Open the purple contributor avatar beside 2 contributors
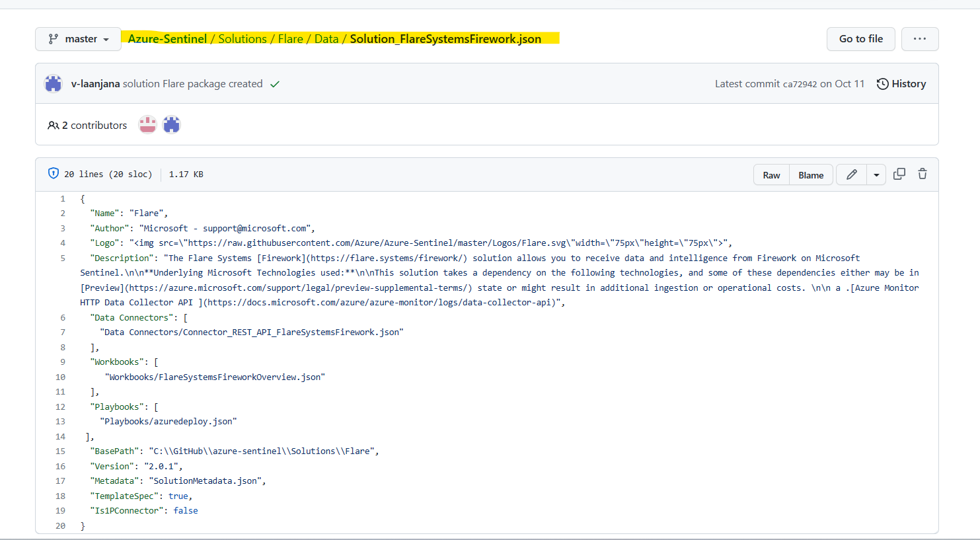The height and width of the screenshot is (540, 980). pyautogui.click(x=171, y=125)
